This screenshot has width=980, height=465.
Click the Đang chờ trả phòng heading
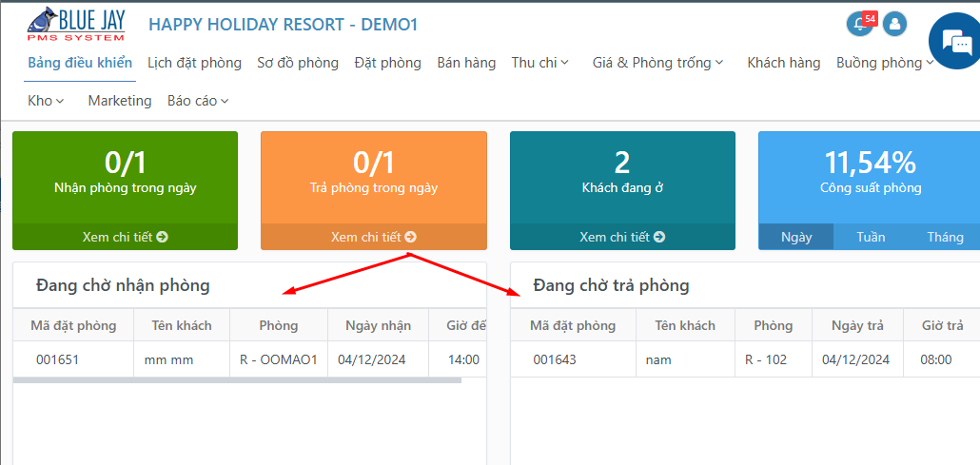coord(611,285)
